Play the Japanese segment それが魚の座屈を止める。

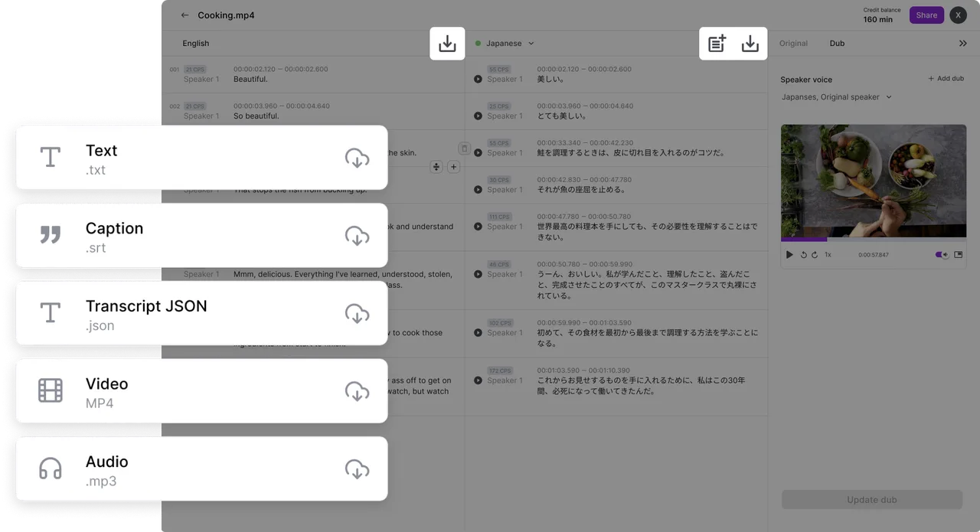[478, 190]
